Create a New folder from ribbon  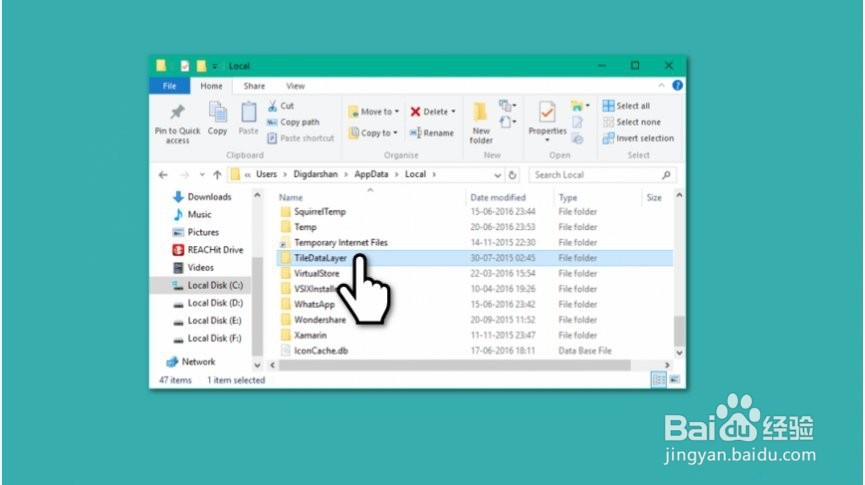480,123
